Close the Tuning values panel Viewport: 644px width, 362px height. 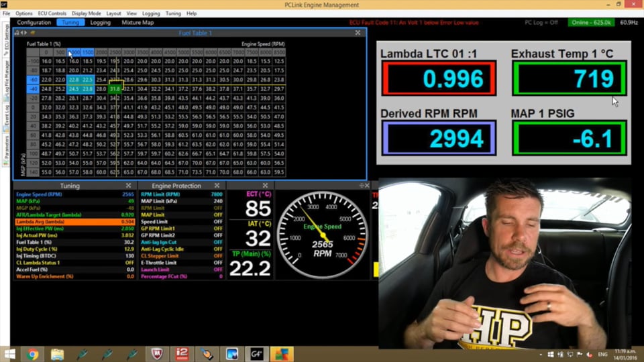(x=129, y=186)
